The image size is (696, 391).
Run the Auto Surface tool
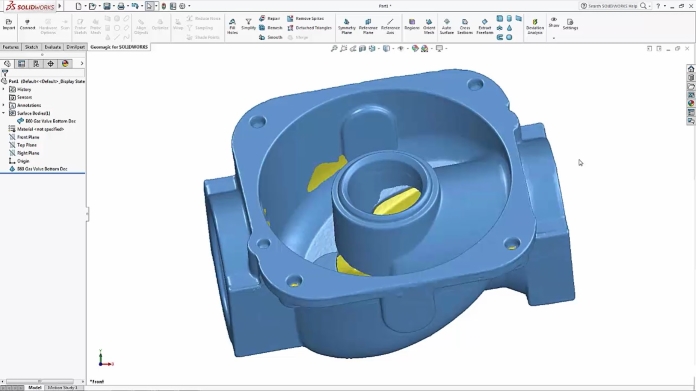click(447, 27)
